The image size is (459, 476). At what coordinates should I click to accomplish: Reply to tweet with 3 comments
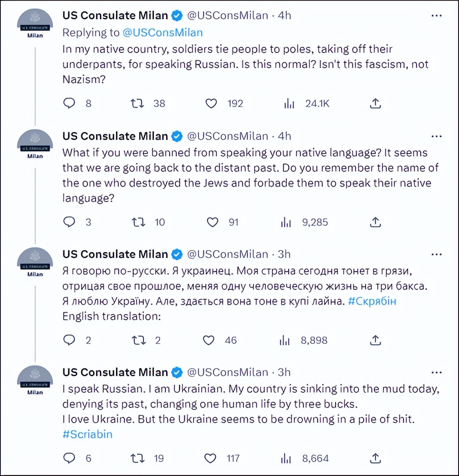coord(69,222)
